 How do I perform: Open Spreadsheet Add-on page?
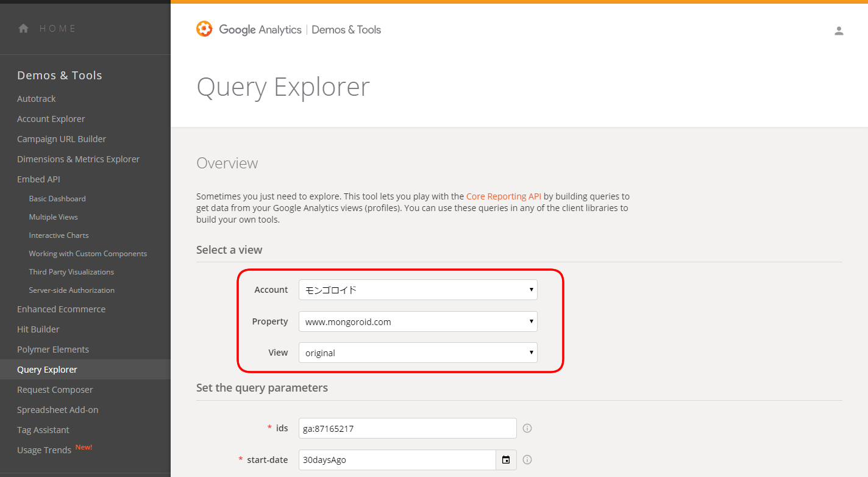(x=57, y=410)
